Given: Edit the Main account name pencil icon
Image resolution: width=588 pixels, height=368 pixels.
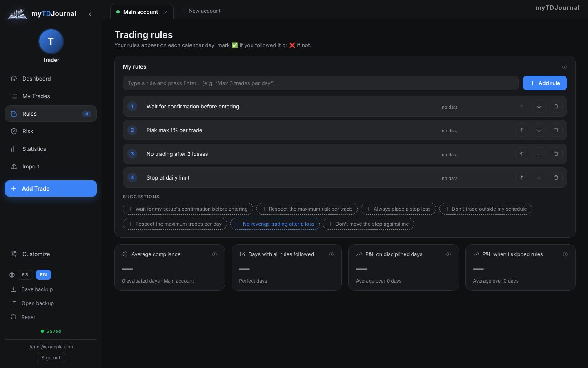Looking at the screenshot, I should [x=165, y=12].
